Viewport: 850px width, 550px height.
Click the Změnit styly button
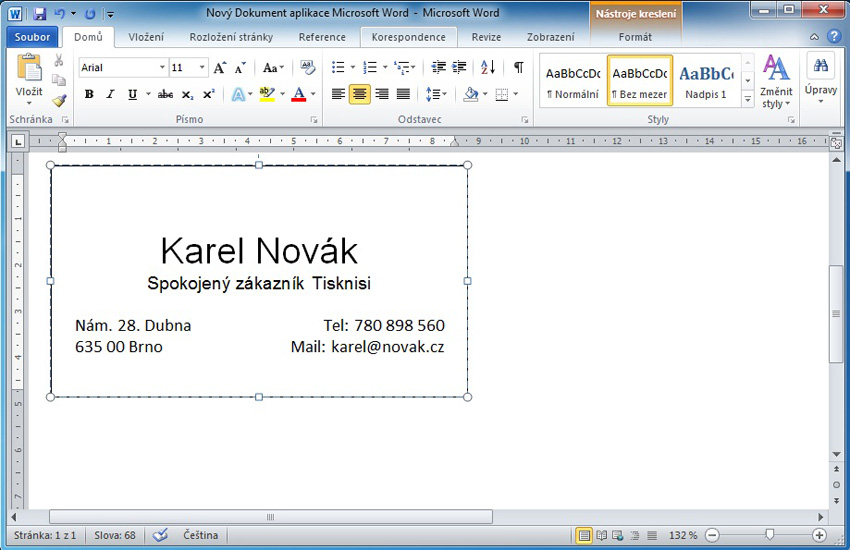tap(775, 80)
